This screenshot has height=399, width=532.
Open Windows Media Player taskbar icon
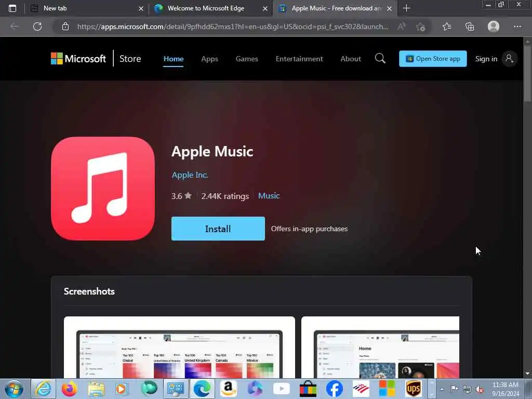click(x=122, y=389)
